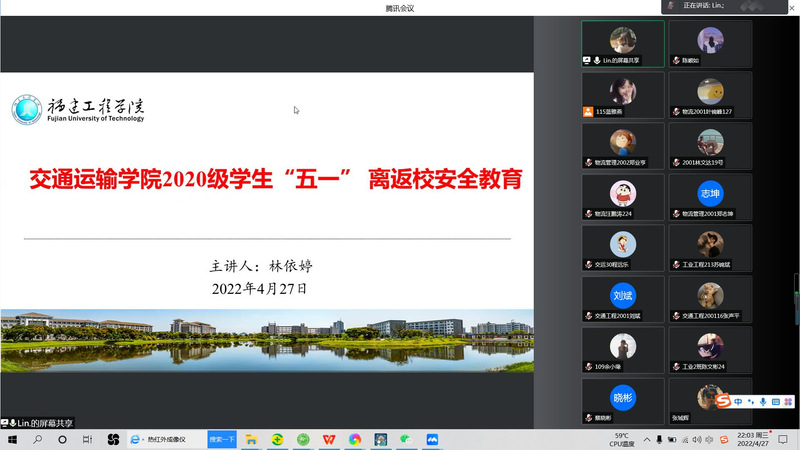Image resolution: width=800 pixels, height=450 pixels.
Task: Open 360 browser green icon on taskbar
Action: 277,439
